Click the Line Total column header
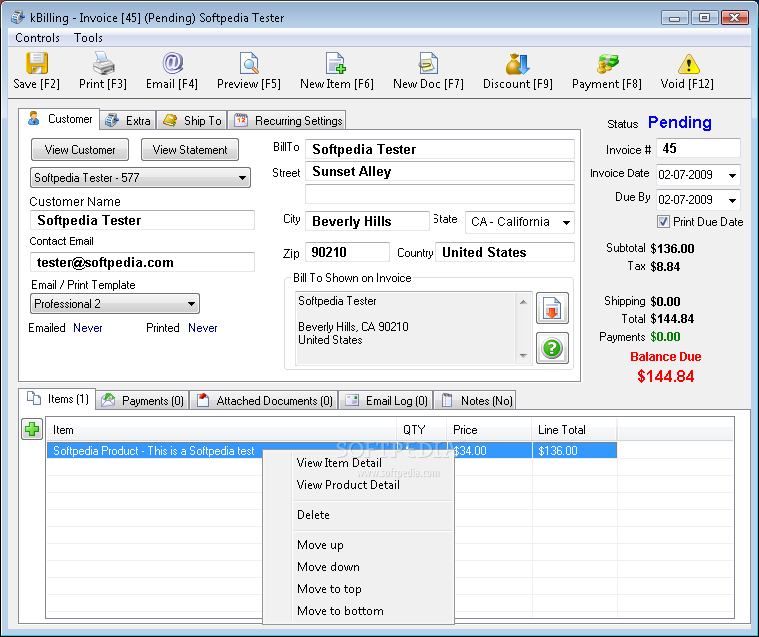Viewport: 759px width, 637px height. tap(574, 430)
